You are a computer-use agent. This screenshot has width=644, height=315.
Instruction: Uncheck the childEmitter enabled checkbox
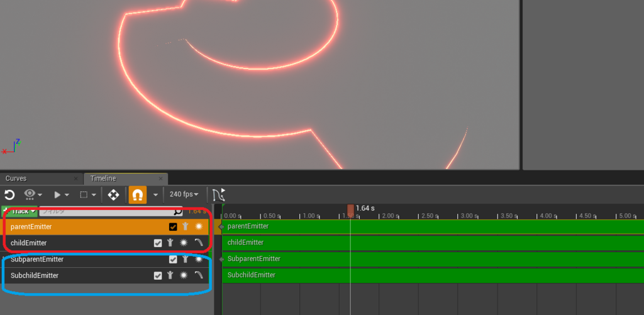(158, 243)
